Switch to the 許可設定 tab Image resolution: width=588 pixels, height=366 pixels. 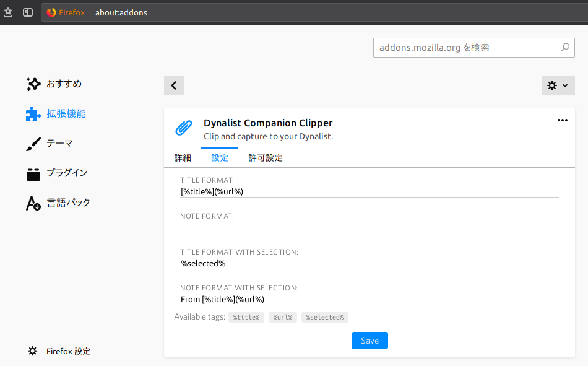265,158
